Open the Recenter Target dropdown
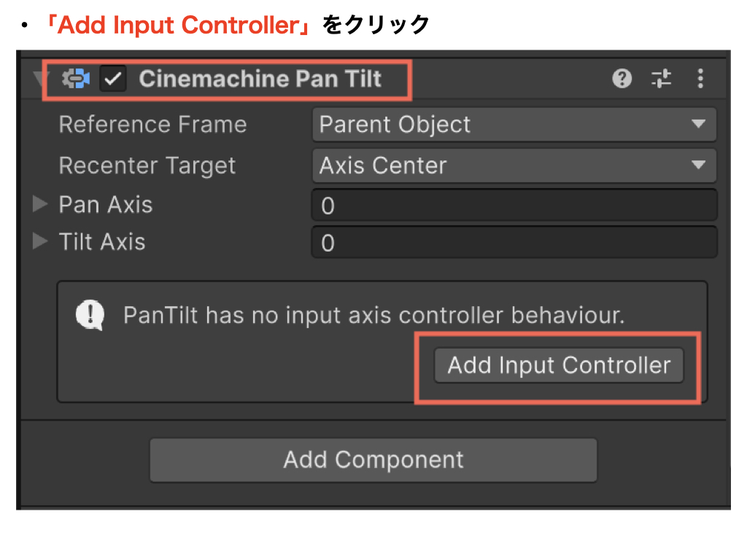747x560 pixels. (x=514, y=166)
